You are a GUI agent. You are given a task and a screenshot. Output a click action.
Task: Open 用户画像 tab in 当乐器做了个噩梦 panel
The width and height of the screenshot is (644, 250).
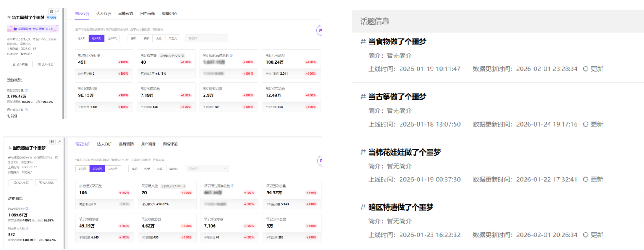pyautogui.click(x=148, y=144)
